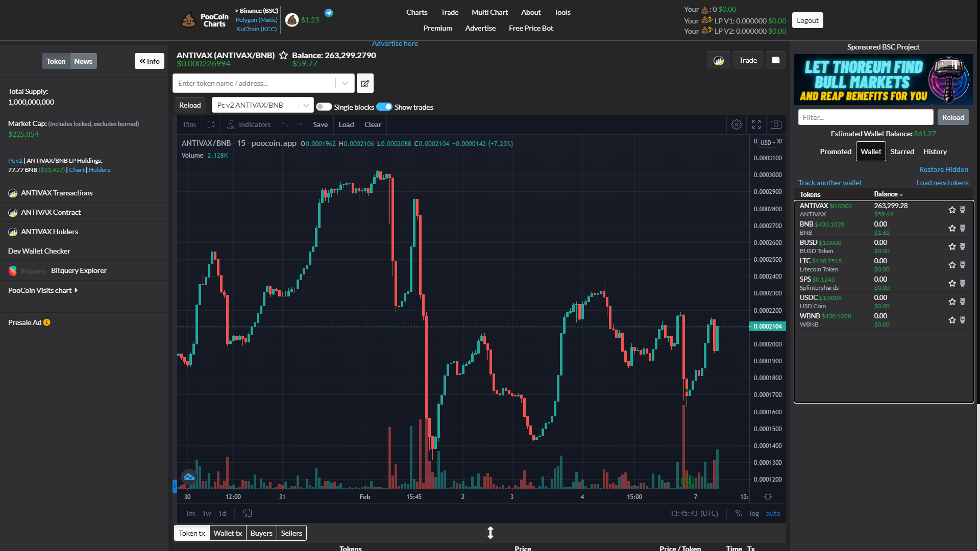Click the edit token list icon

point(365,83)
